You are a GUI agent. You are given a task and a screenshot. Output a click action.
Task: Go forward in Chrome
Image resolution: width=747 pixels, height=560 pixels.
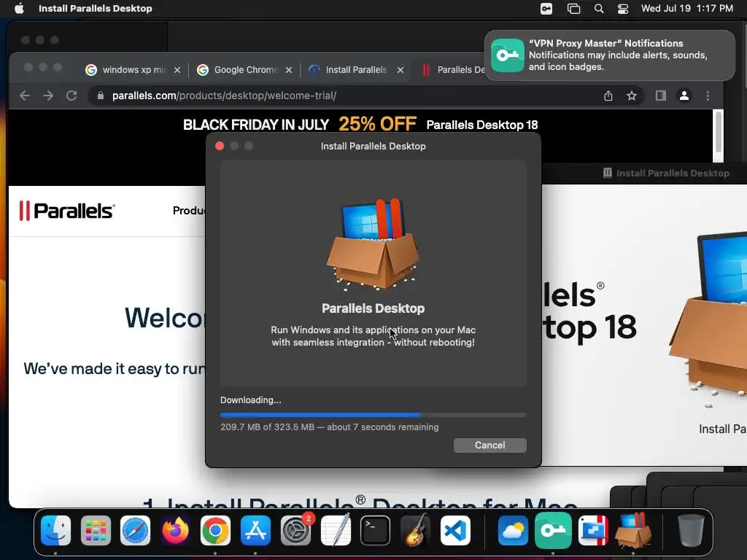click(48, 96)
